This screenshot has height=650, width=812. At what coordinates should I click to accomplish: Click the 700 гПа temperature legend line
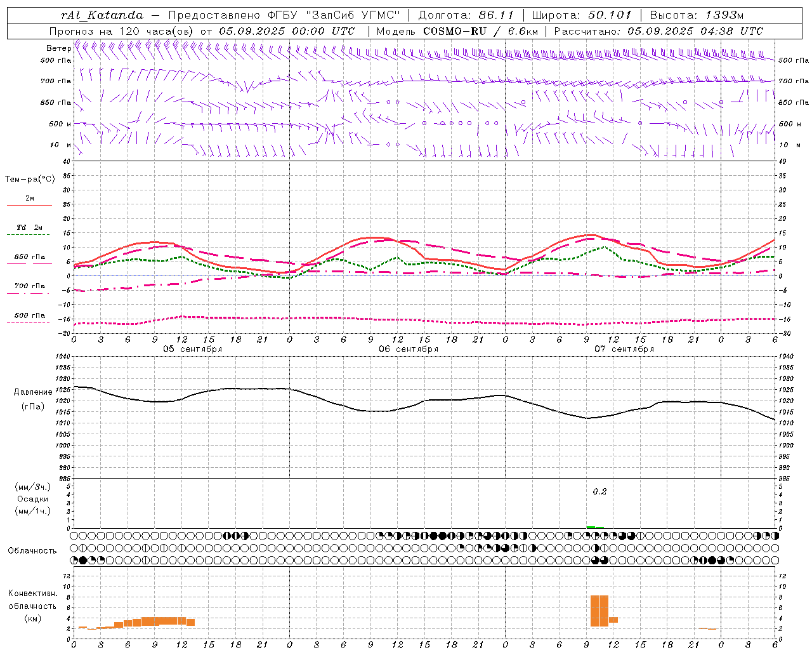point(29,293)
